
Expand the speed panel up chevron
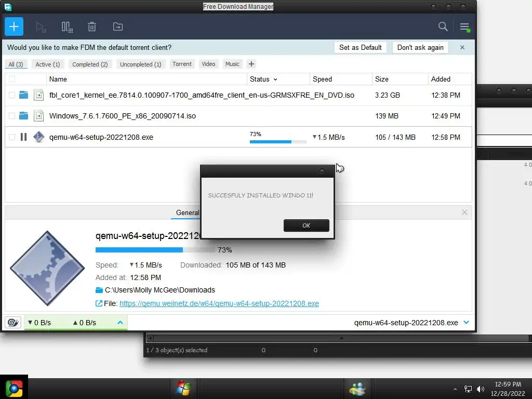[x=120, y=322]
